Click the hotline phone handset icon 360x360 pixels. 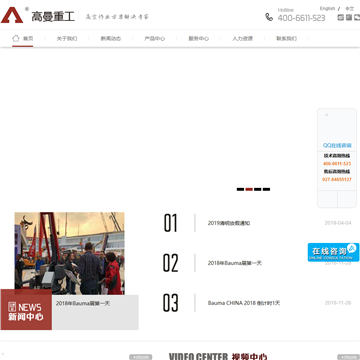(269, 17)
